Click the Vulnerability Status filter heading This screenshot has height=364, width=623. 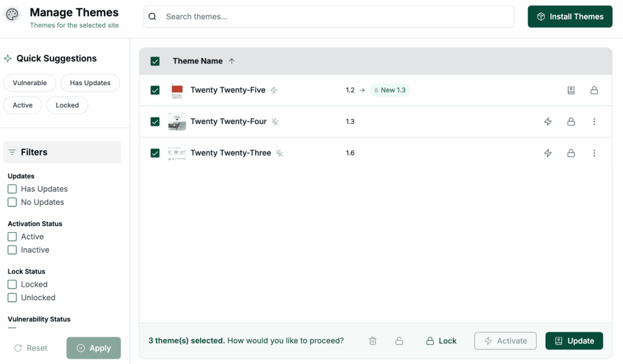[x=39, y=319]
